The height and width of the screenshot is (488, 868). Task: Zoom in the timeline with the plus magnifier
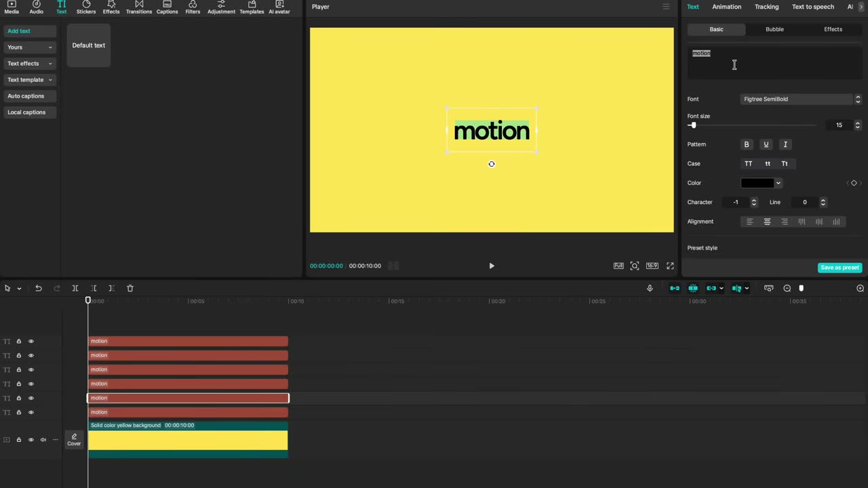point(860,288)
